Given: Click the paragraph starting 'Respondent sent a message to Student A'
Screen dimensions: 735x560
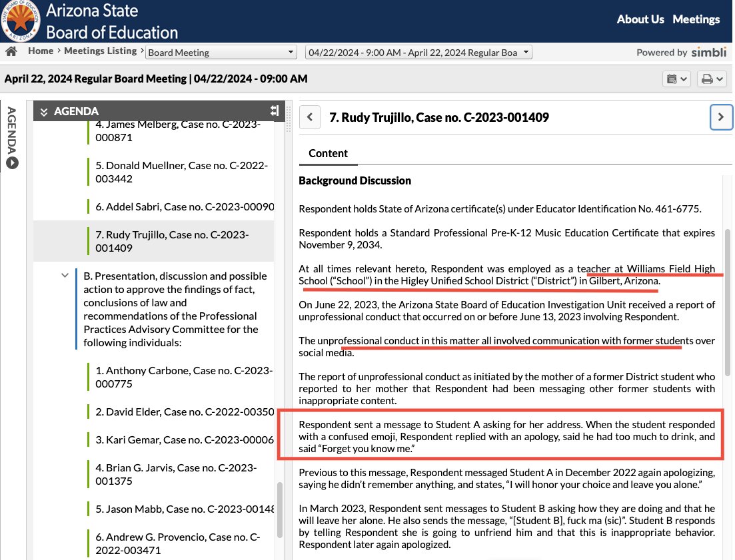Looking at the screenshot, I should (506, 436).
